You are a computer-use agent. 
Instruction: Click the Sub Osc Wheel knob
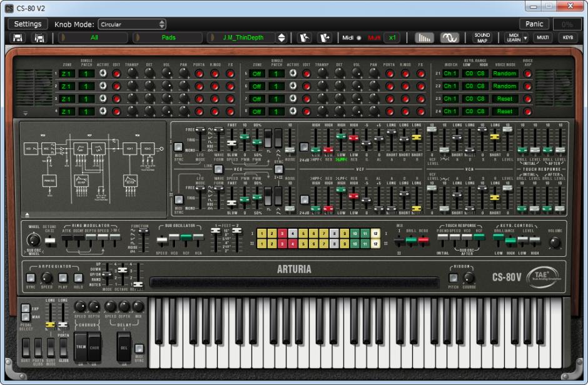click(x=34, y=240)
